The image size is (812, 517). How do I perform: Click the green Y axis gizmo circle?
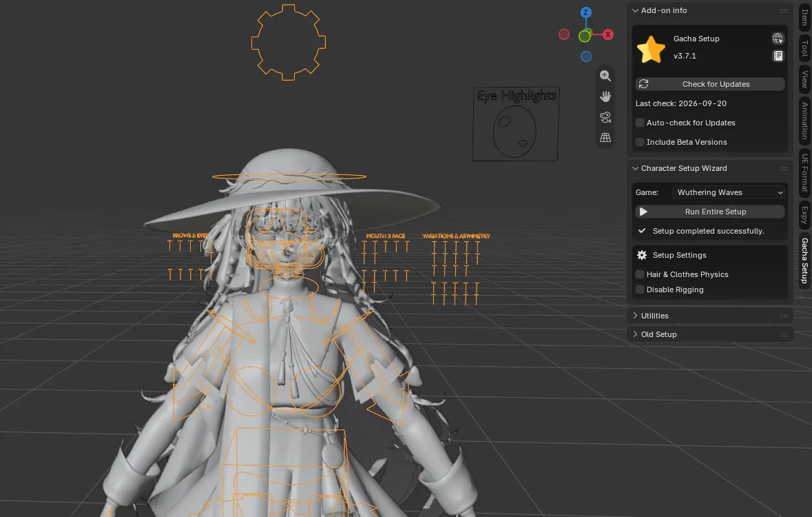585,37
